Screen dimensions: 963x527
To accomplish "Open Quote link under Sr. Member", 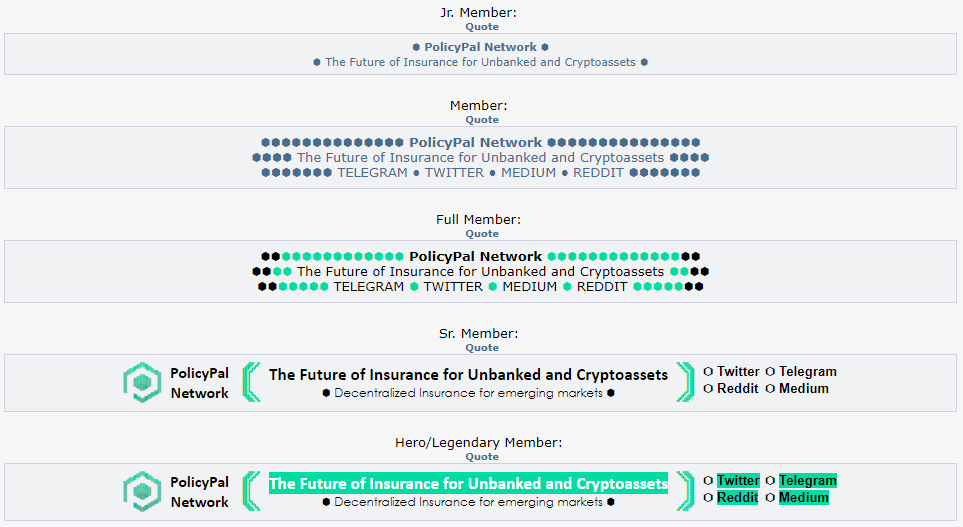I will 482,348.
